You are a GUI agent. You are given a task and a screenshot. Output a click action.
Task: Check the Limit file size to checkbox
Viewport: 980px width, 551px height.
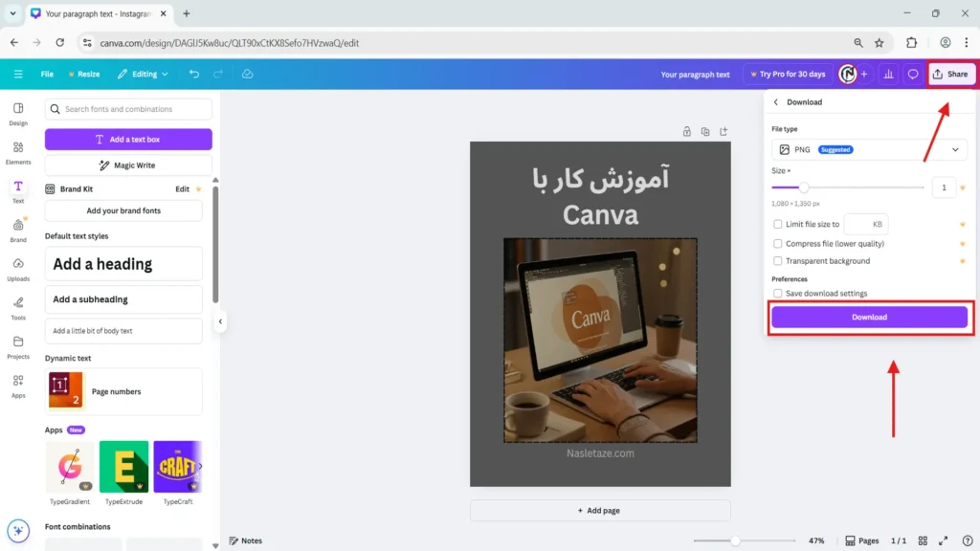coord(777,224)
